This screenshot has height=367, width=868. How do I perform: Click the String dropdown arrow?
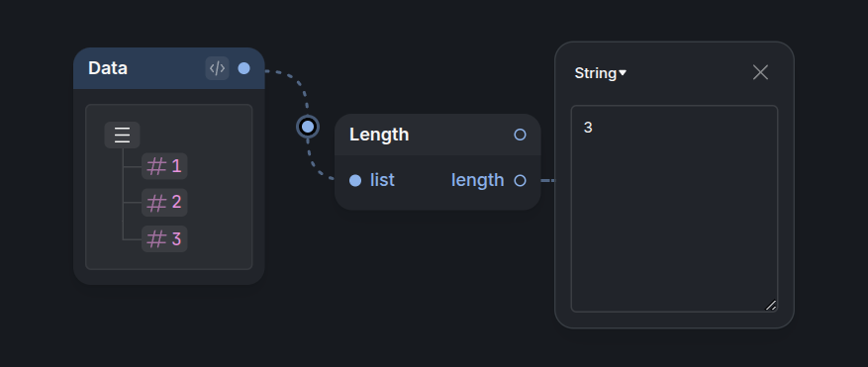pyautogui.click(x=623, y=73)
